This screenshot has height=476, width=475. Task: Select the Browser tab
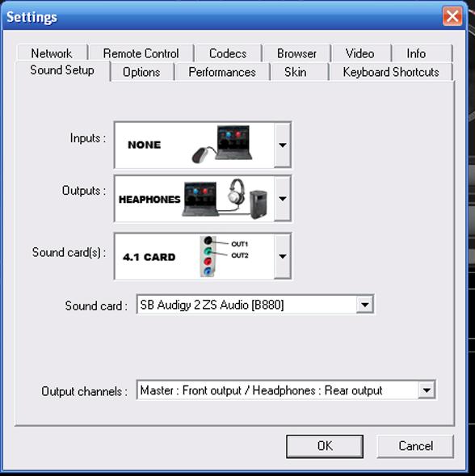click(296, 53)
